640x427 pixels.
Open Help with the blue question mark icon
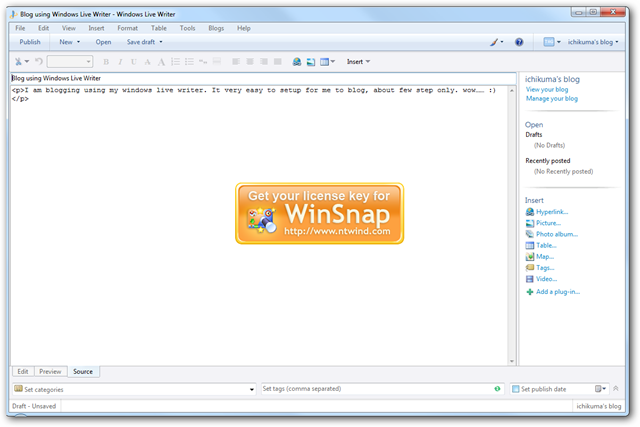click(x=519, y=43)
